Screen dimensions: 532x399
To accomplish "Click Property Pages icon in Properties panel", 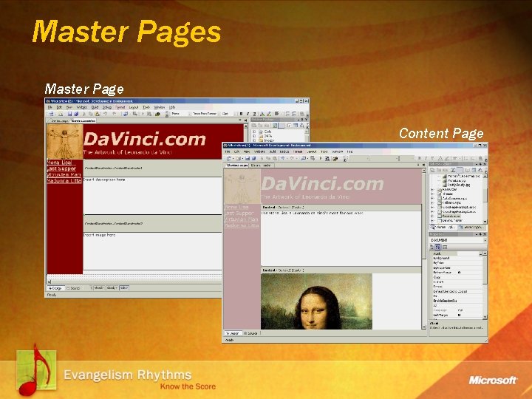I will [445, 247].
